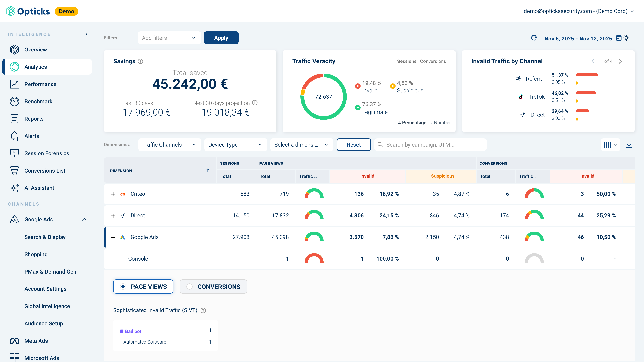Click the Alerts bell icon
644x362 pixels.
point(14,136)
